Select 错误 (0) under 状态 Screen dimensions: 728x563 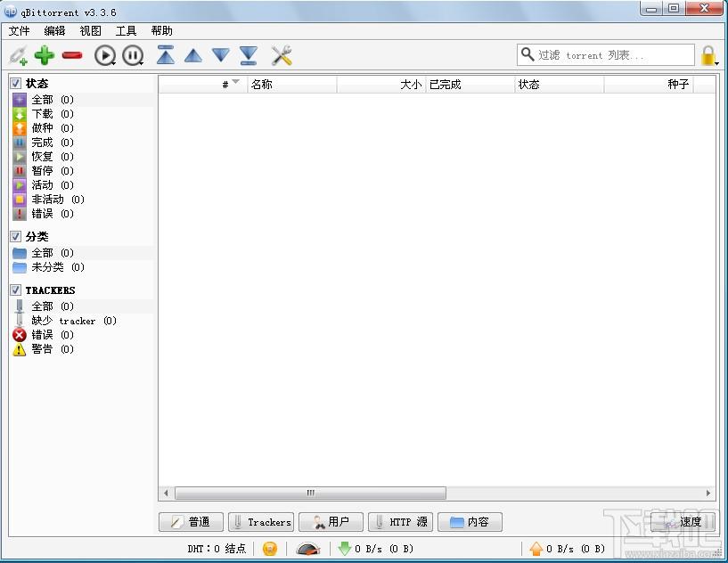tap(82, 214)
